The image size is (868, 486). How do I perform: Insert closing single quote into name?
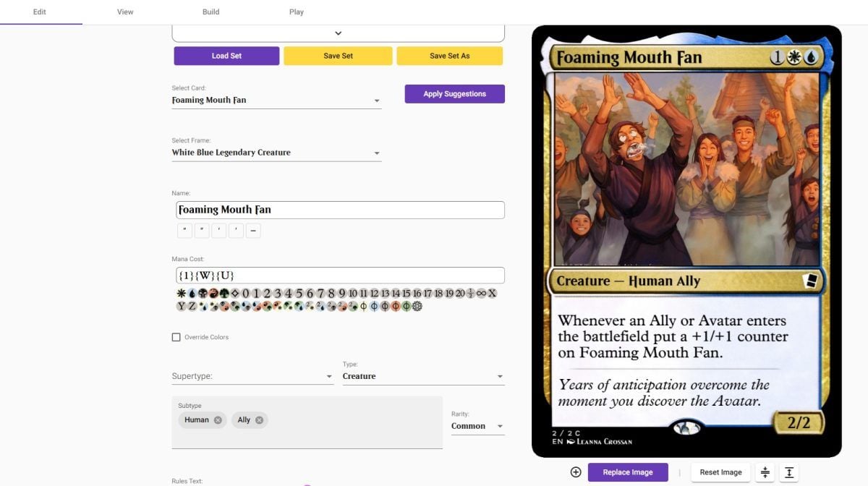pos(237,231)
